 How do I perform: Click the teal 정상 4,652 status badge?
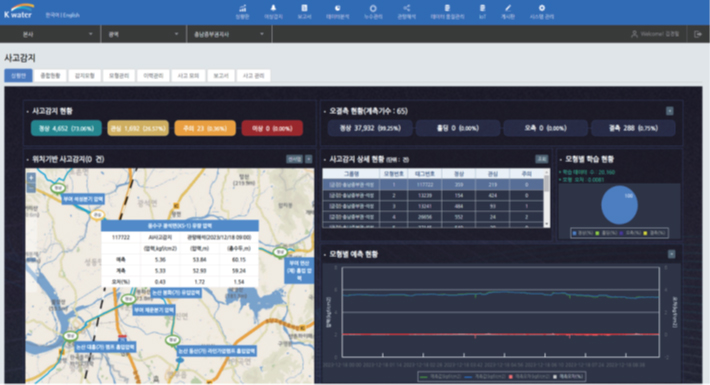click(66, 128)
